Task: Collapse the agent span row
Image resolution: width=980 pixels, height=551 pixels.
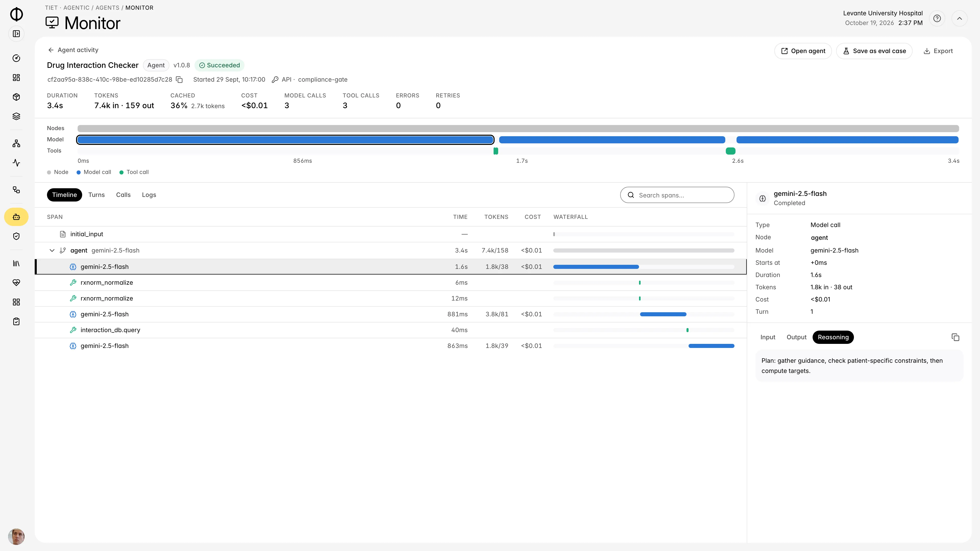Action: (52, 250)
